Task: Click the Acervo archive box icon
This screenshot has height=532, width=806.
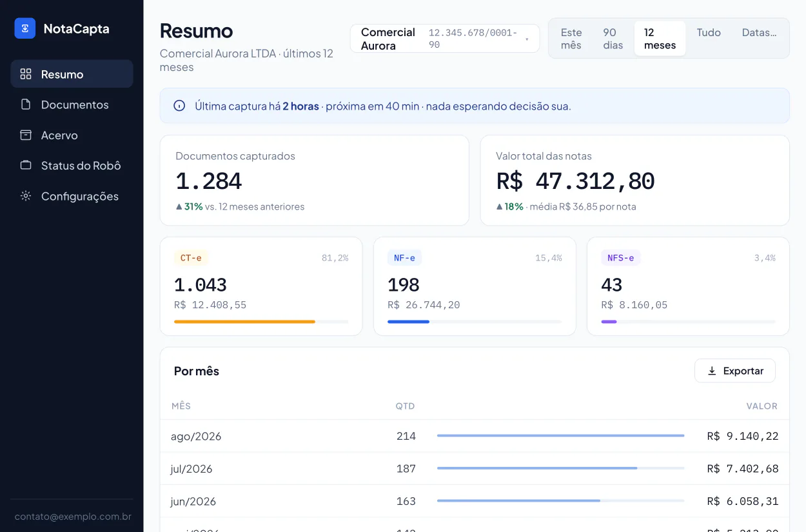Action: [x=26, y=135]
